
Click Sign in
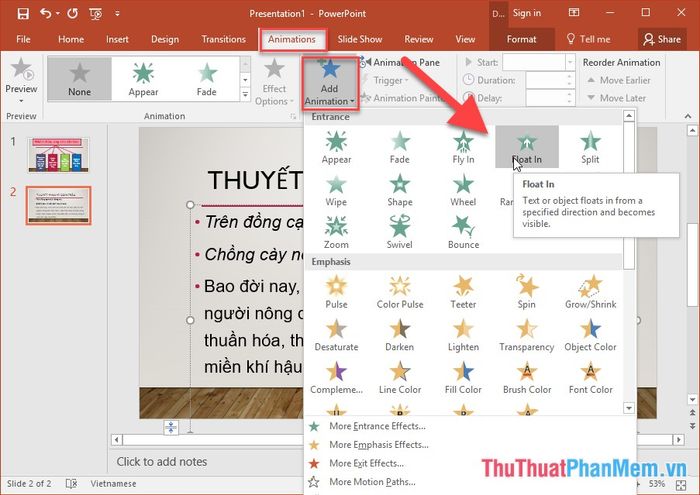[x=527, y=13]
